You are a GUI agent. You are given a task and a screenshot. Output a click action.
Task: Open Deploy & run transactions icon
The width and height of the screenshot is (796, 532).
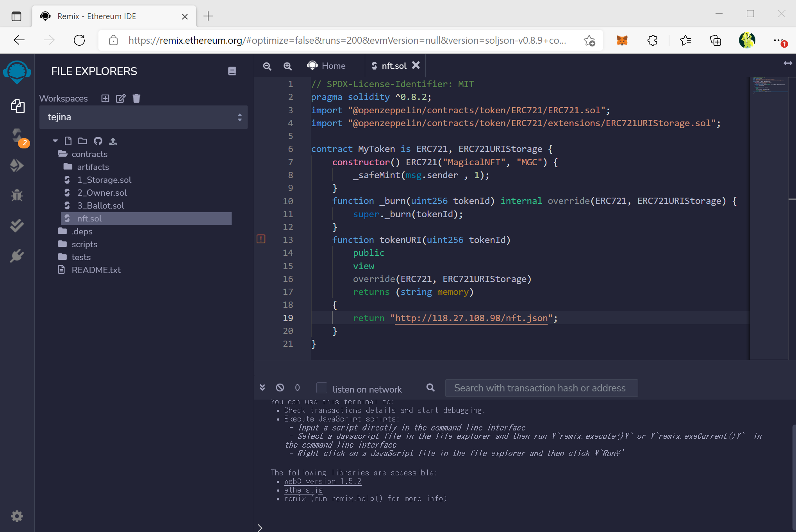click(17, 166)
